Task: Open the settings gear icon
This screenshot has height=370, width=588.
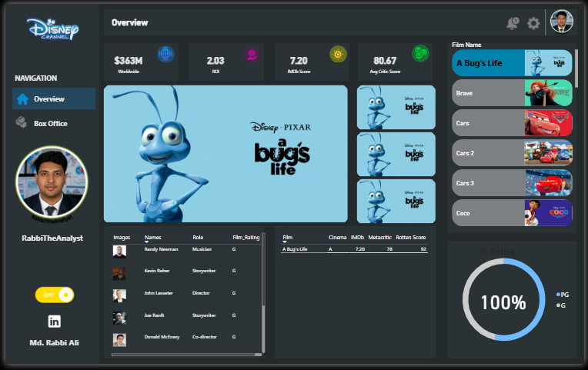Action: (533, 23)
